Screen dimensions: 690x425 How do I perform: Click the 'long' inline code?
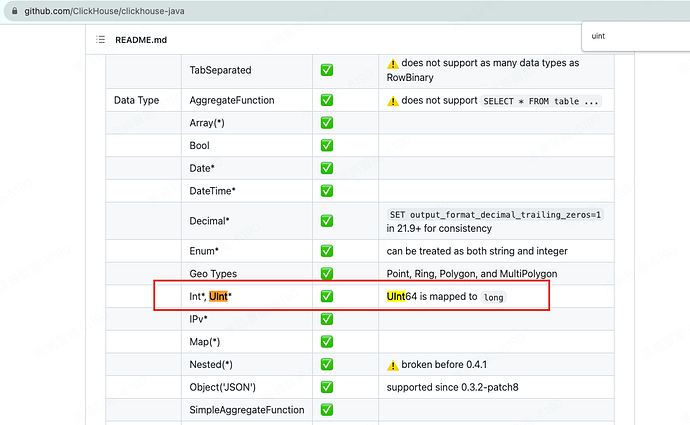(493, 297)
